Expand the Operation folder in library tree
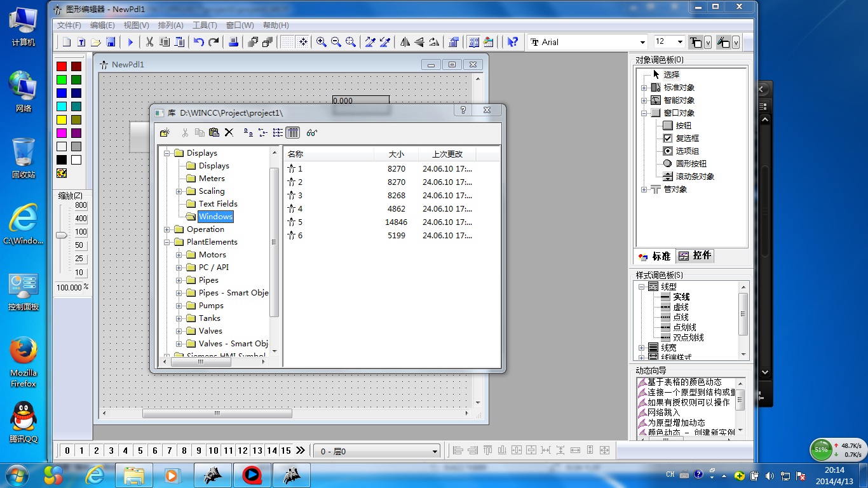Viewport: 868px width, 488px height. 167,229
